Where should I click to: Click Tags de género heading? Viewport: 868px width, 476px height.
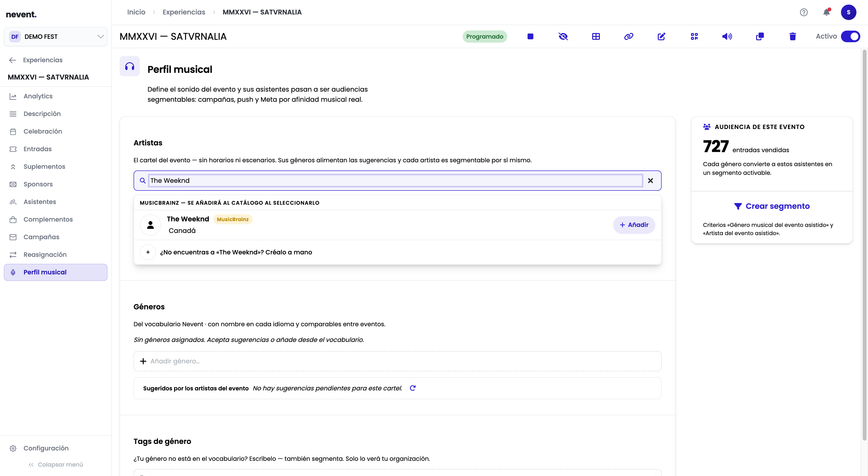pyautogui.click(x=162, y=441)
